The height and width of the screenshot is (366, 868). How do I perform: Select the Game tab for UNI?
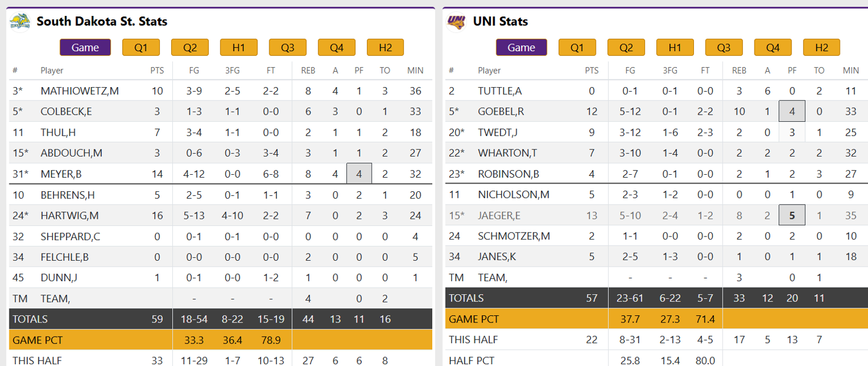[x=521, y=47]
